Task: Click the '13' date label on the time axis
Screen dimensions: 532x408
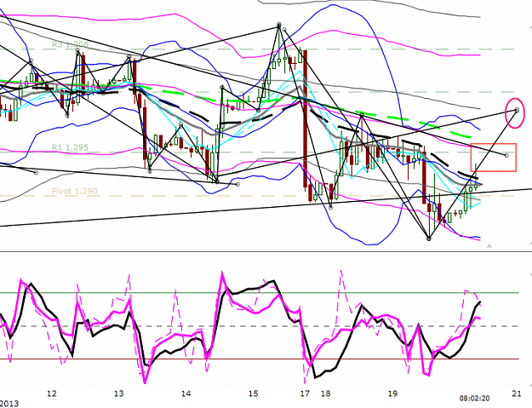Action: [x=119, y=394]
